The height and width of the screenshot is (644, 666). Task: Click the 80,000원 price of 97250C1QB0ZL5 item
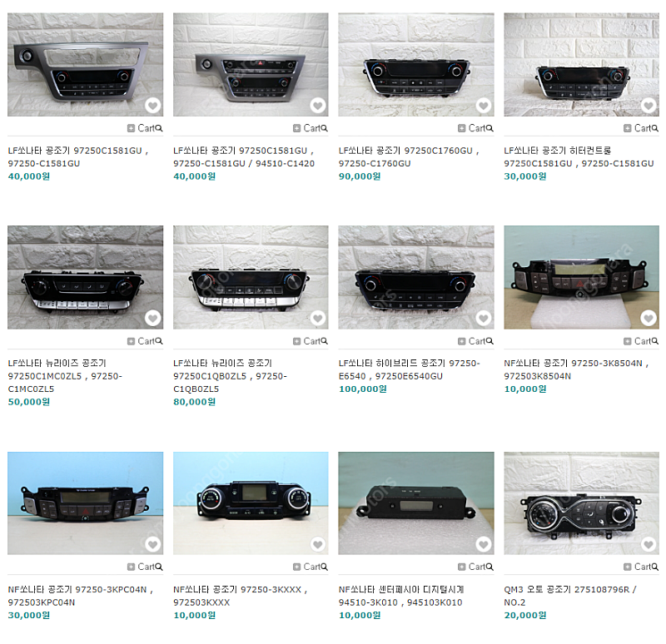click(x=194, y=402)
